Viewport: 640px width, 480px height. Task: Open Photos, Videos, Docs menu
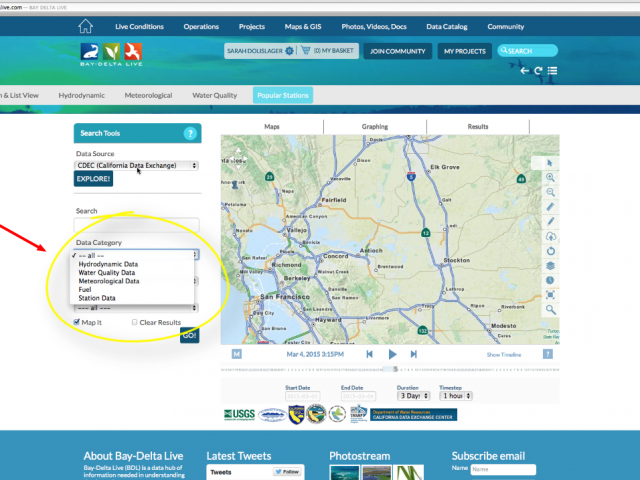click(x=374, y=27)
